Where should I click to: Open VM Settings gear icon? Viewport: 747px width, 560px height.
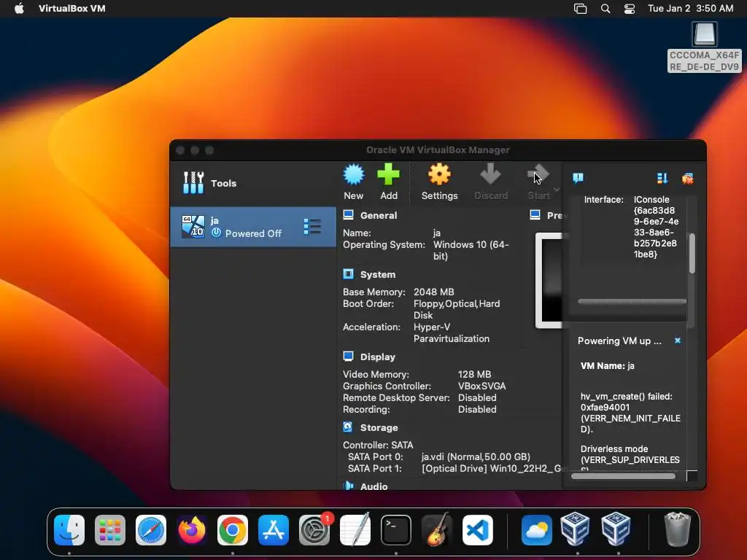[438, 174]
